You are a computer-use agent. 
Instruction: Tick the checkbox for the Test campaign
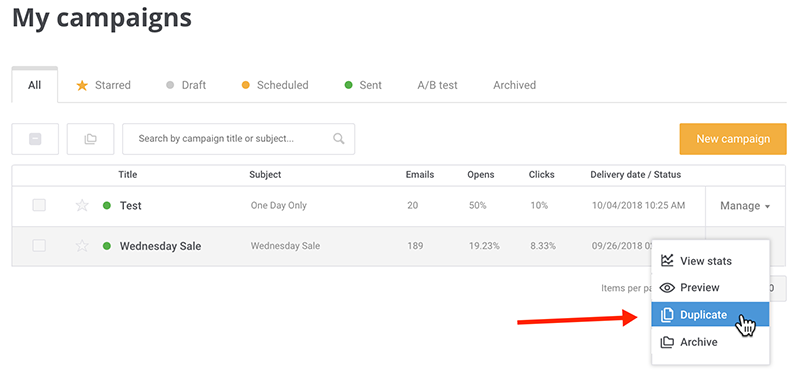point(39,206)
